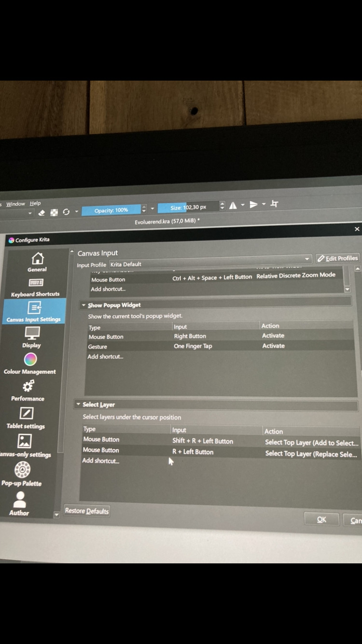Click the Size stepper arrows
The image size is (362, 644).
click(222, 206)
